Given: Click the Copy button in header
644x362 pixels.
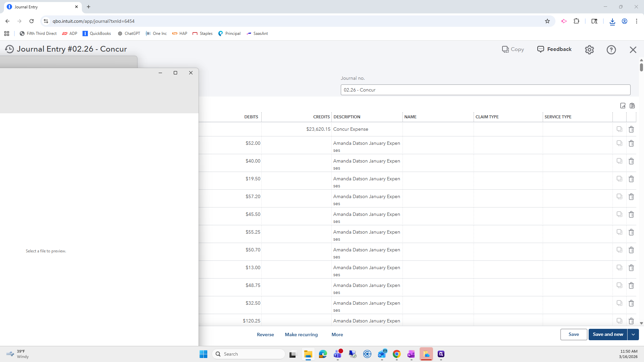Looking at the screenshot, I should (513, 49).
